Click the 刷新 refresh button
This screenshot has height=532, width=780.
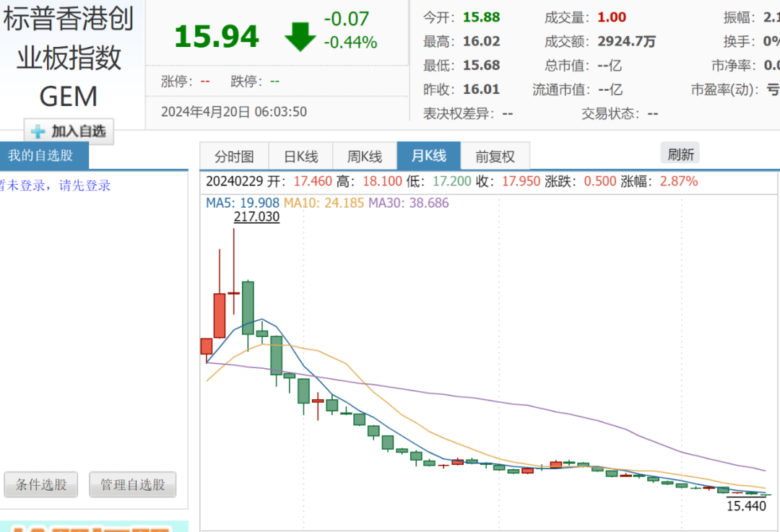[x=680, y=154]
